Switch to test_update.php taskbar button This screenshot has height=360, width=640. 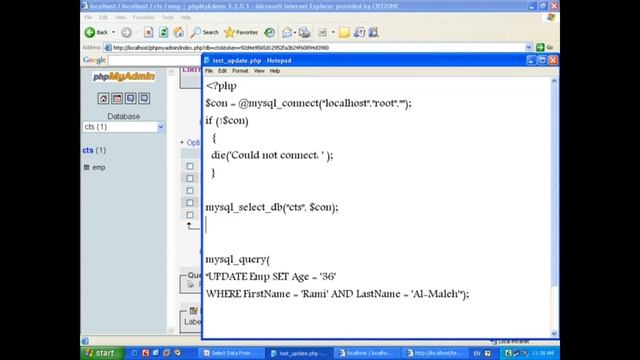[299, 353]
